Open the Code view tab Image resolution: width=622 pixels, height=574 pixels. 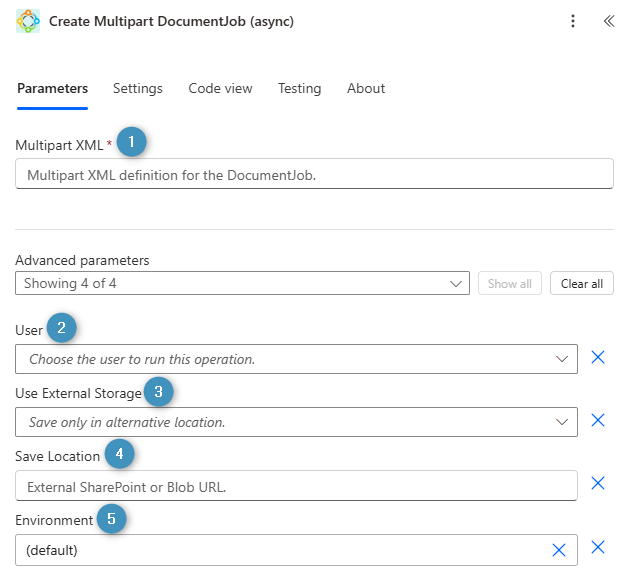[x=220, y=88]
